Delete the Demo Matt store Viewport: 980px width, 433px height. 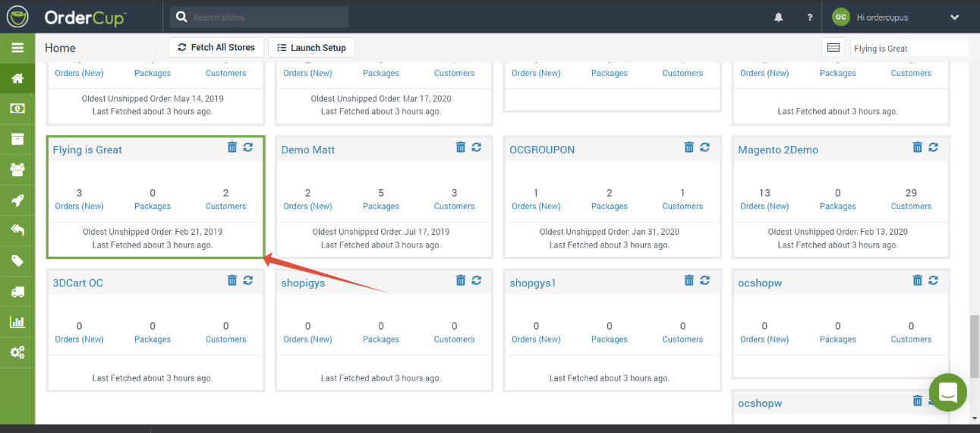click(461, 147)
